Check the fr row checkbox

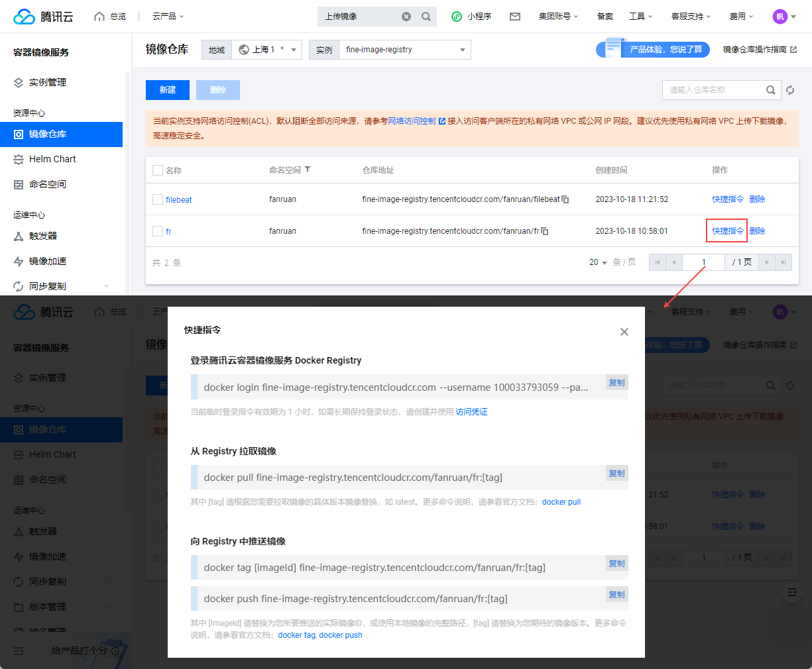pyautogui.click(x=158, y=231)
